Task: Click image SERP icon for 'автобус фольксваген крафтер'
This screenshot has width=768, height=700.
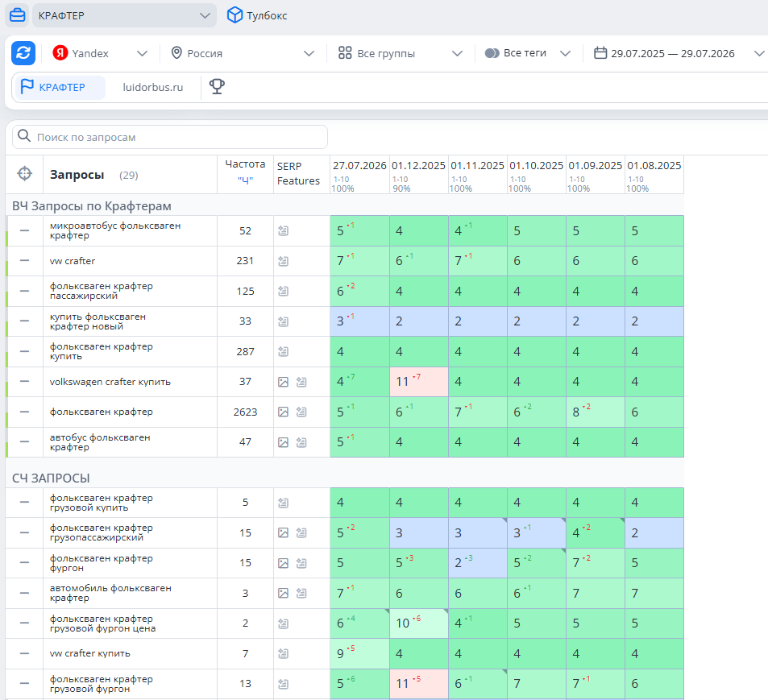Action: tap(283, 442)
